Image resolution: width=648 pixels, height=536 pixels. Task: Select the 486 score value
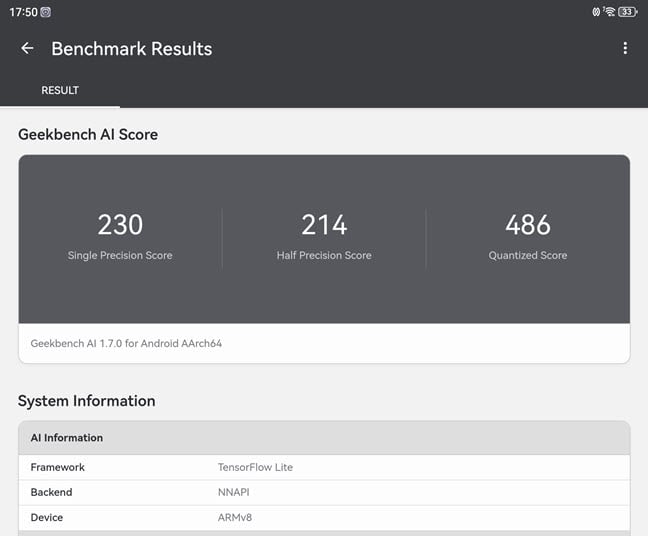click(x=528, y=225)
